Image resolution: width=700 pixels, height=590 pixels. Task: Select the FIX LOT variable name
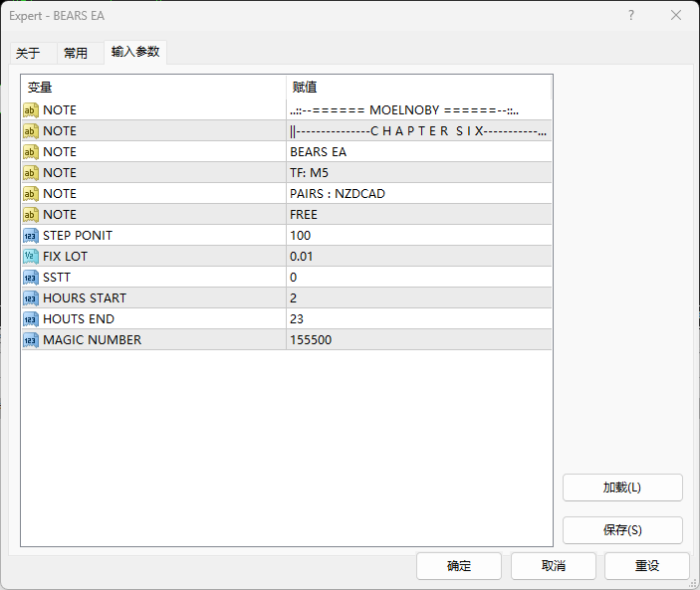coord(65,257)
